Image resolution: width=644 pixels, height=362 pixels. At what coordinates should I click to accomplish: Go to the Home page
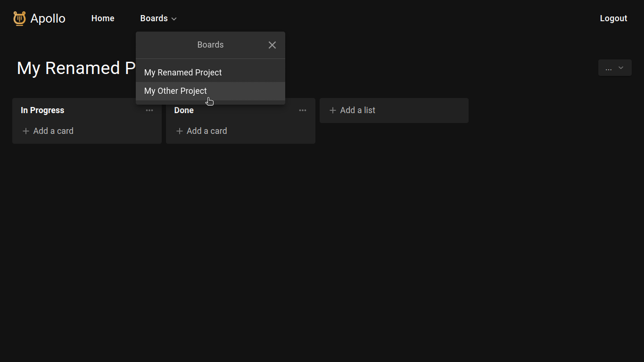tap(103, 18)
